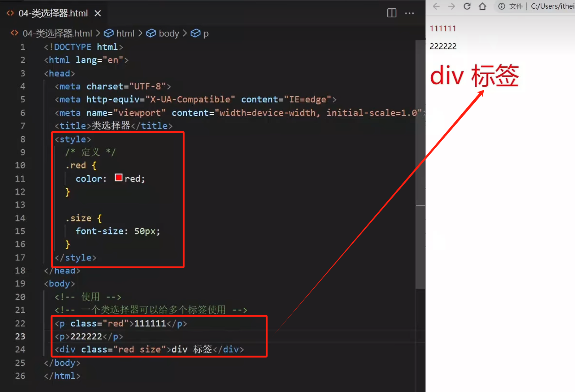Screen dimensions: 575x392
Task: Click the p symbol icon in breadcrumb
Action: (x=195, y=34)
